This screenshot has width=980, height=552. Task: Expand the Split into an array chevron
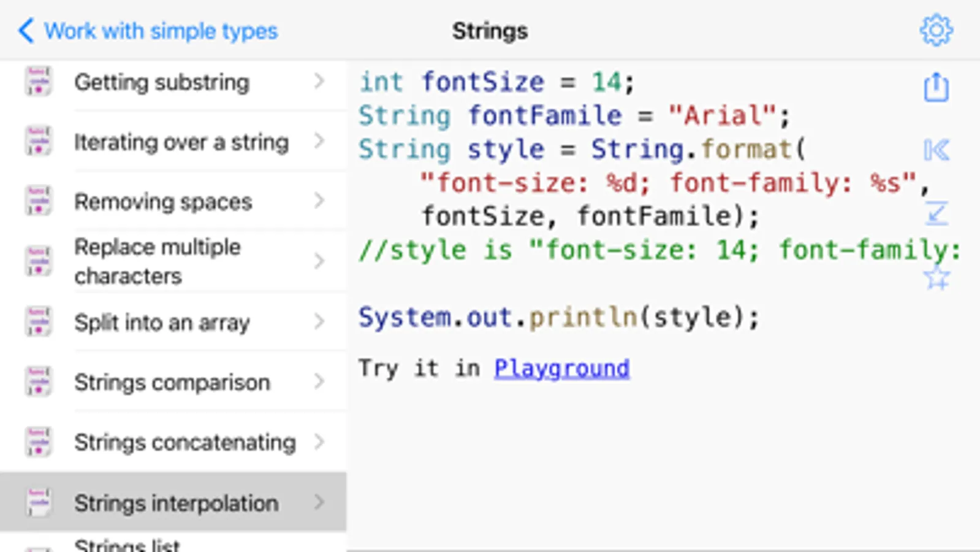coord(319,321)
